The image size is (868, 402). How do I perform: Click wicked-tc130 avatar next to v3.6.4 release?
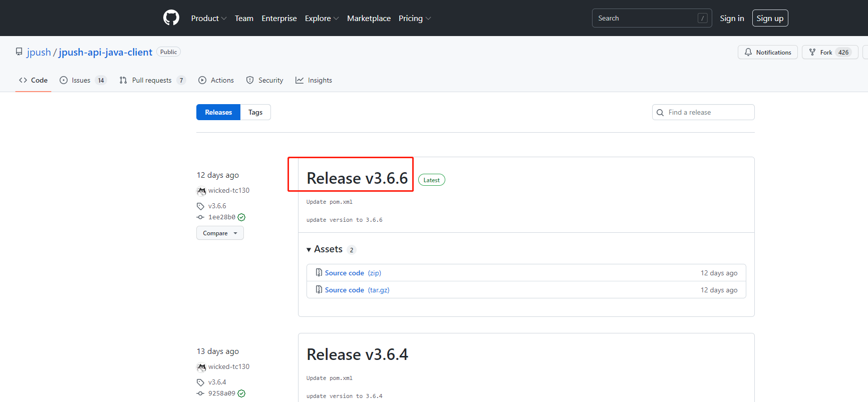click(x=201, y=367)
